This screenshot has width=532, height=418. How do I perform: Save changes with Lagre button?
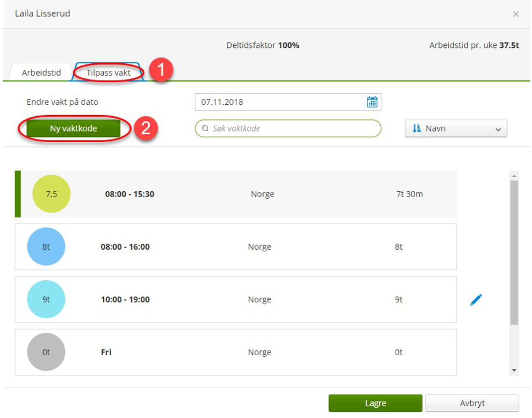point(375,403)
